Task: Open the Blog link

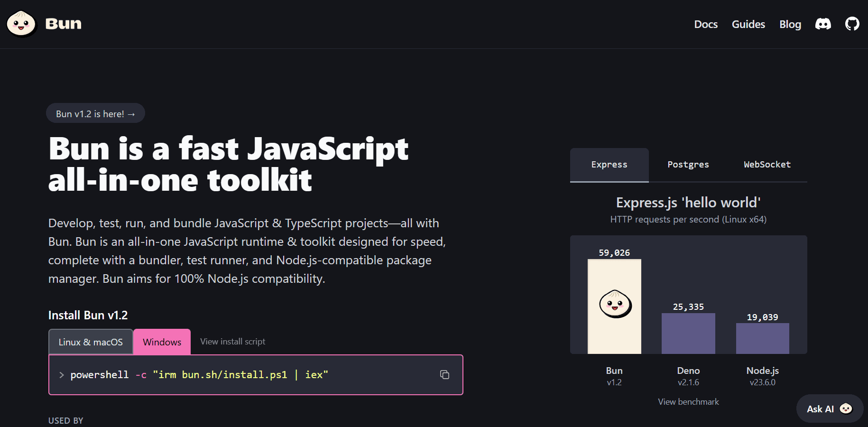Action: point(790,24)
